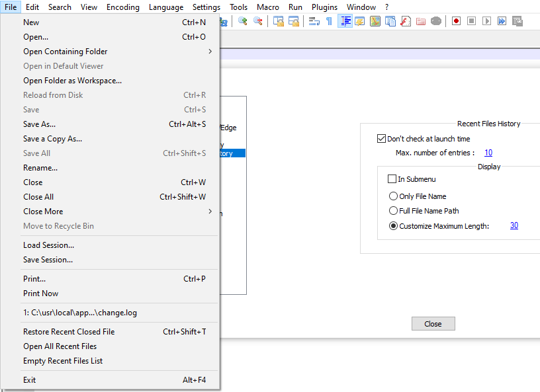Click the Zoom Out toolbar icon
This screenshot has width=540, height=392.
click(x=258, y=21)
